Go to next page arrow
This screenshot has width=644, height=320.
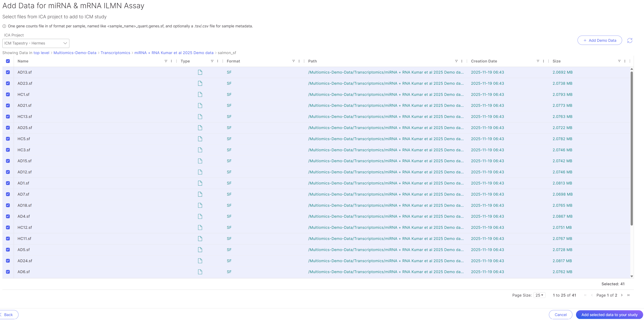[622, 295]
